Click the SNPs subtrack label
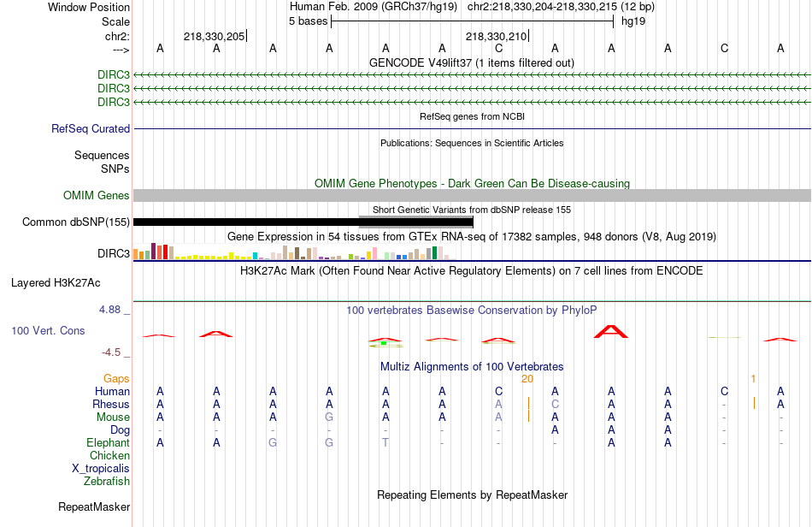Image resolution: width=812 pixels, height=527 pixels. click(x=115, y=169)
